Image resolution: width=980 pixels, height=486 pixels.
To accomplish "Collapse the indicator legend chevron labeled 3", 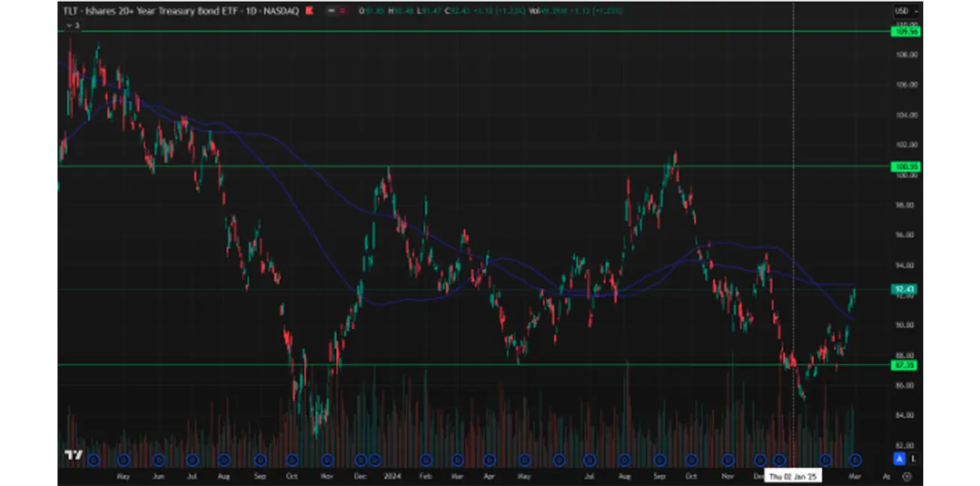I will 72,25.
